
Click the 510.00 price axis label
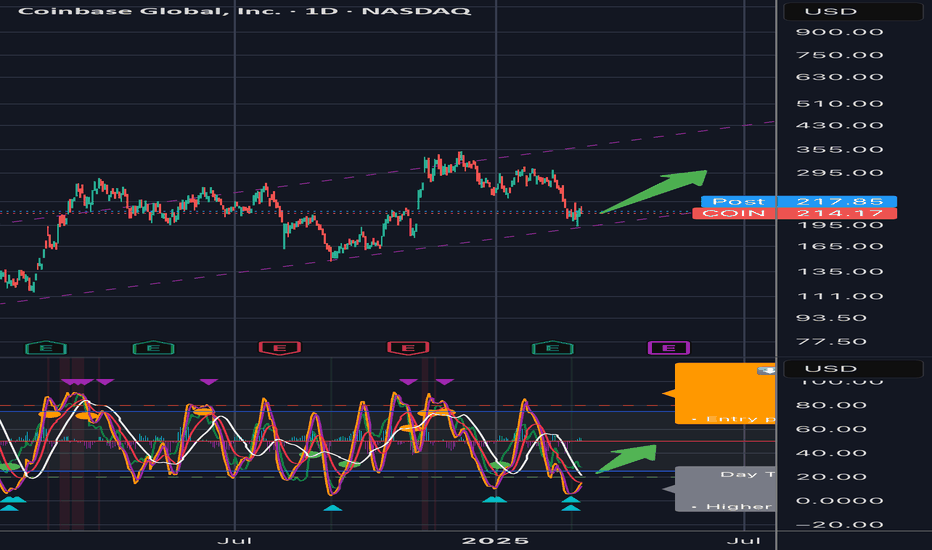839,104
